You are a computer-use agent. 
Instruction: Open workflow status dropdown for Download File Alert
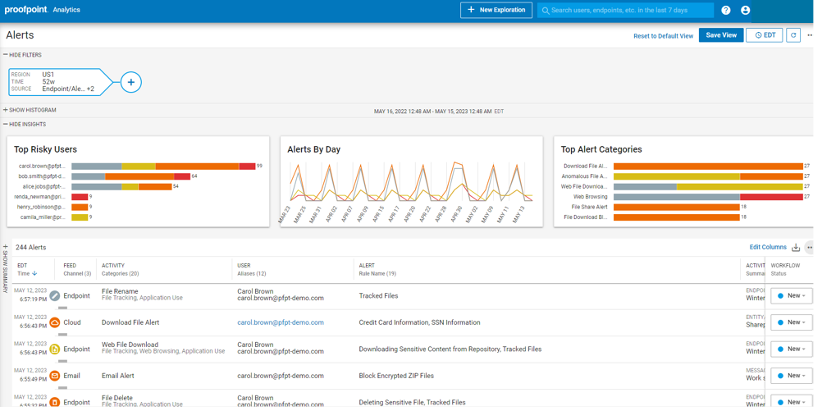(791, 322)
